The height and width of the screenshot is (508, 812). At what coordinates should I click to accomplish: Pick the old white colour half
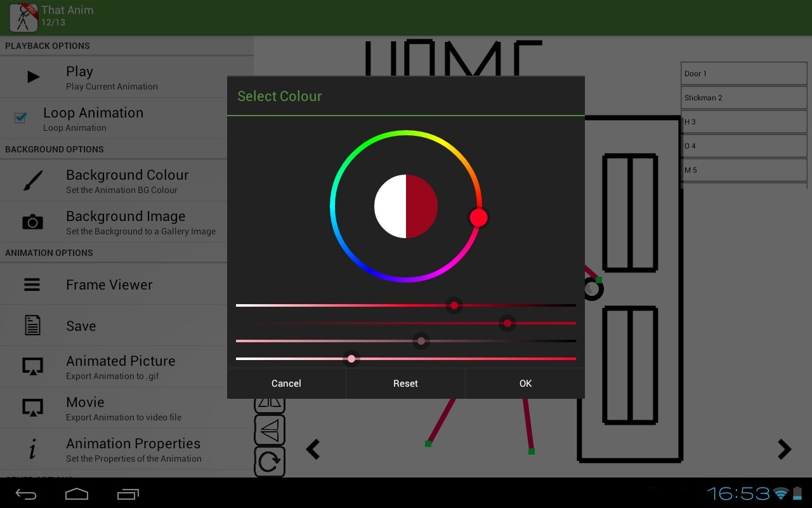coord(390,206)
